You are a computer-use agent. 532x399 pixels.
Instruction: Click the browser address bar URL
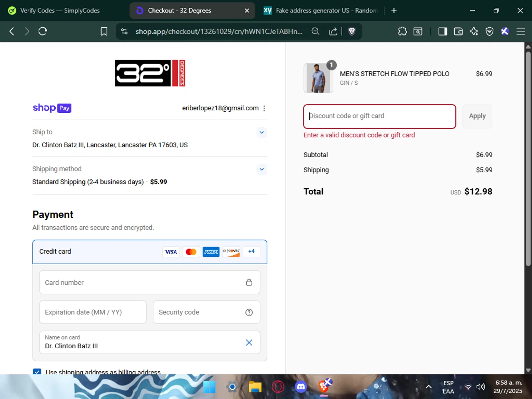coord(219,31)
